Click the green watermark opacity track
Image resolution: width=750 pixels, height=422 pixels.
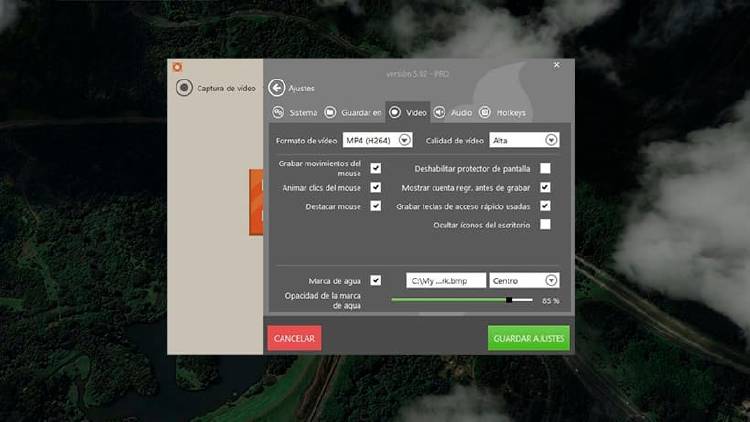(449, 300)
